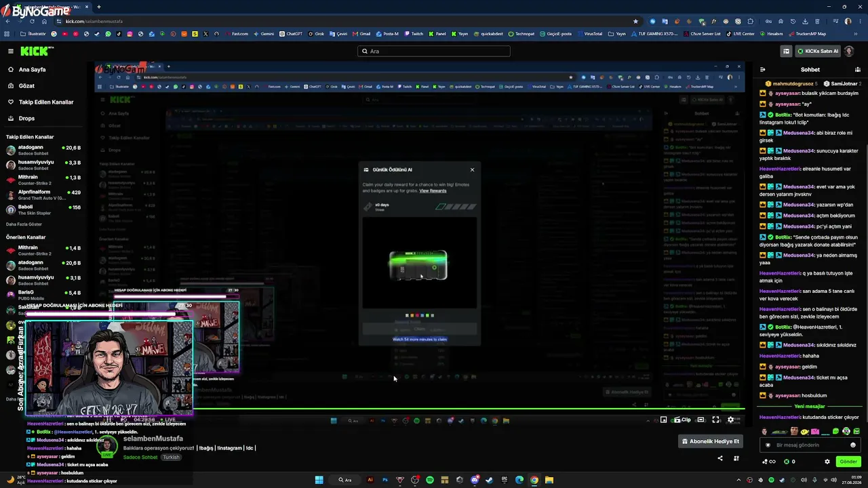The height and width of the screenshot is (488, 868).
Task: Bookmark this page with the star icon
Action: (635, 21)
